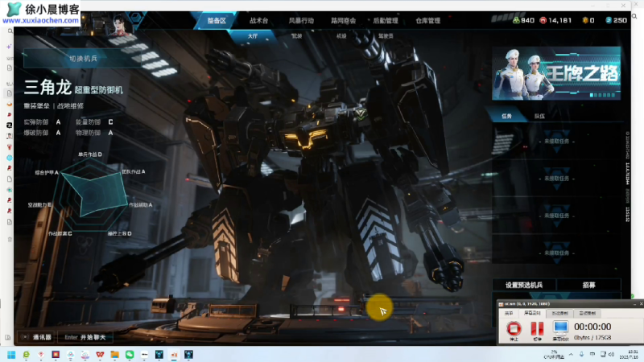Select the 大厅 sub-tab
Screen dimensions: 644x362
pyautogui.click(x=253, y=36)
